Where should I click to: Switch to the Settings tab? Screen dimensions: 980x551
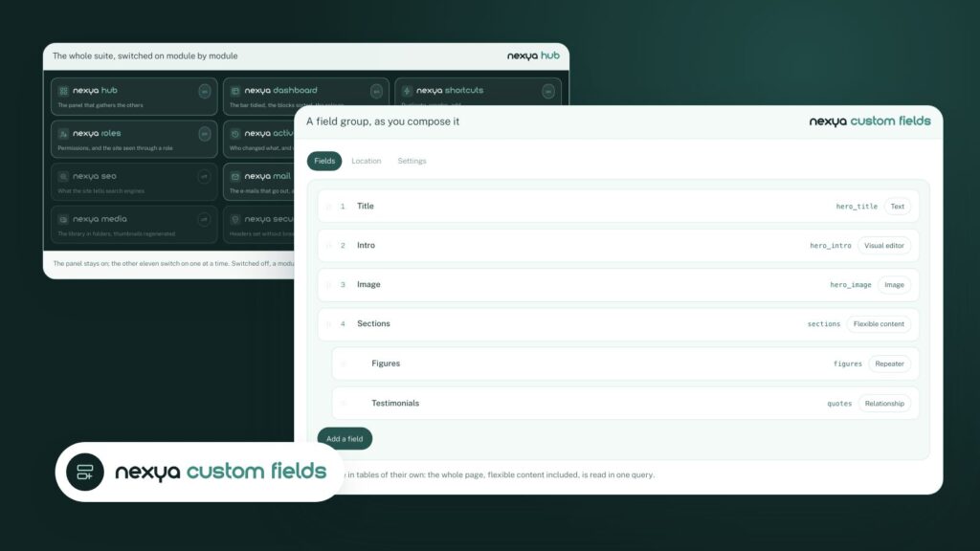(x=412, y=161)
